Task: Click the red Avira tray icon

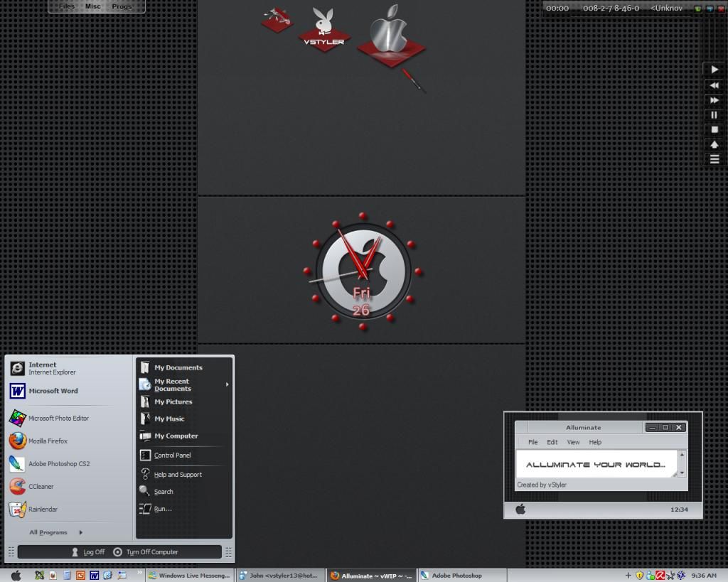Action: click(660, 576)
